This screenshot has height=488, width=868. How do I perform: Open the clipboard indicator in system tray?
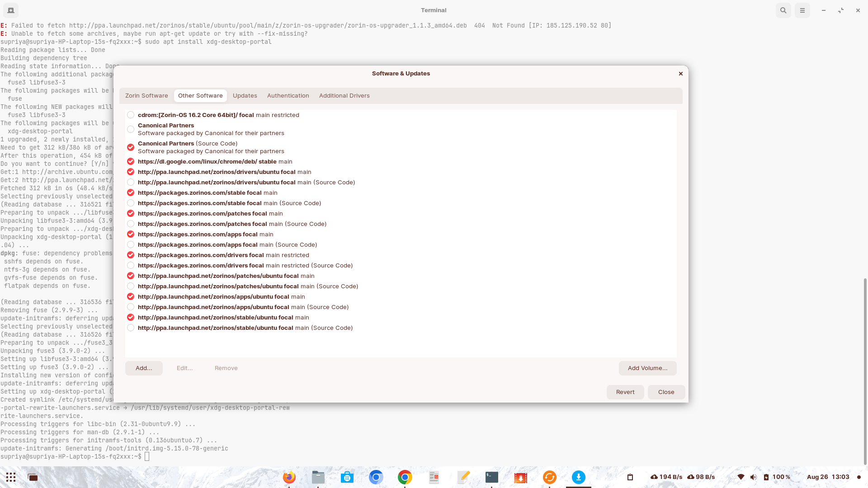630,477
